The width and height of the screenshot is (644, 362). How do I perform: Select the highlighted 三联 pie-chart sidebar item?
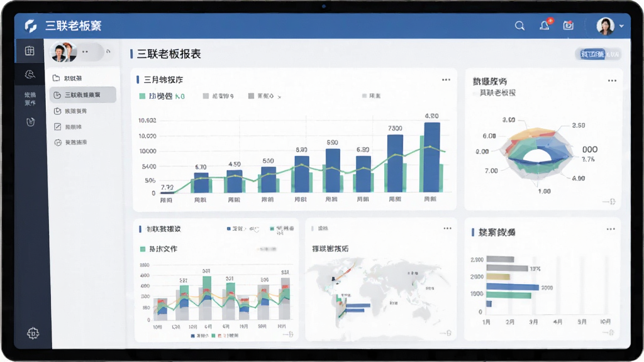[x=83, y=95]
